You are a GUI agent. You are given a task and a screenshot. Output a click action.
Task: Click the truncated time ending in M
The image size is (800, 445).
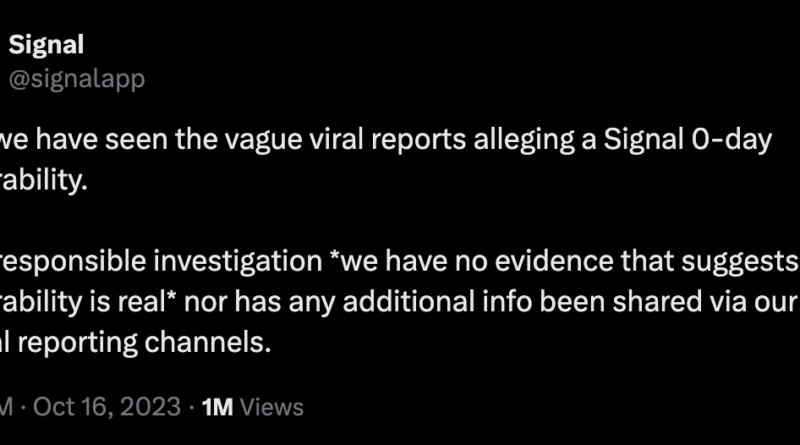(7, 407)
